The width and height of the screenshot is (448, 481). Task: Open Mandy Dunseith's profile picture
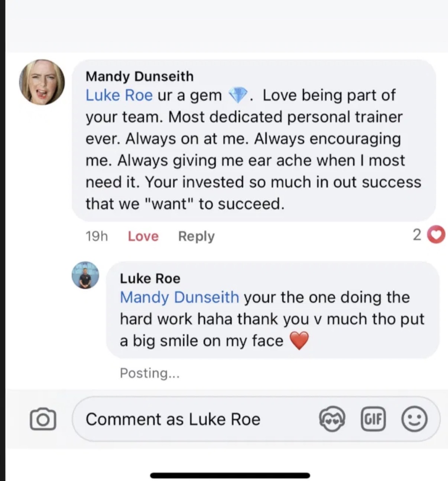tap(42, 82)
